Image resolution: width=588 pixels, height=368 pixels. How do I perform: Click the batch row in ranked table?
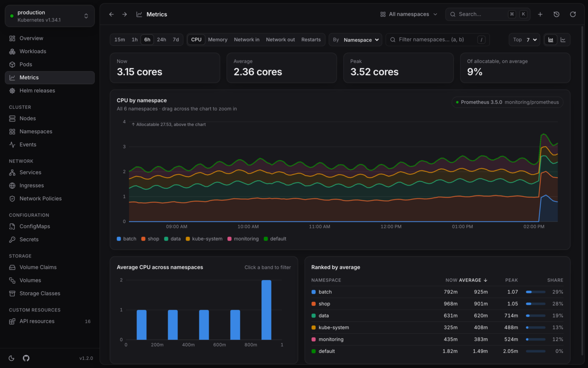coord(437,292)
